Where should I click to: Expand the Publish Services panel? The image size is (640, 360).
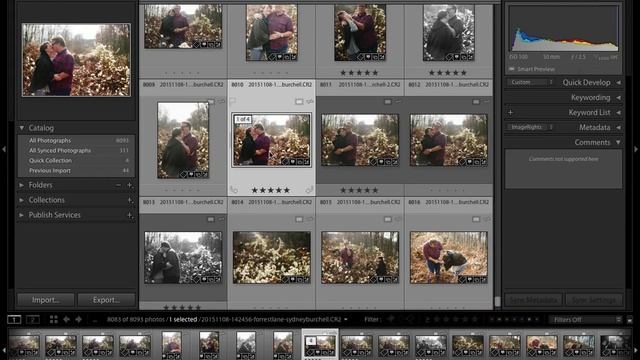pos(22,215)
